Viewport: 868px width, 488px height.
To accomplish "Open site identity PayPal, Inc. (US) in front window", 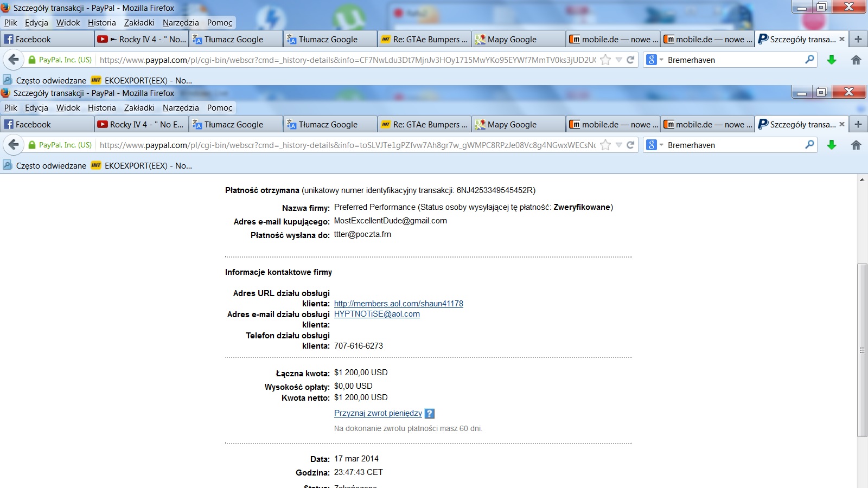I will click(60, 145).
